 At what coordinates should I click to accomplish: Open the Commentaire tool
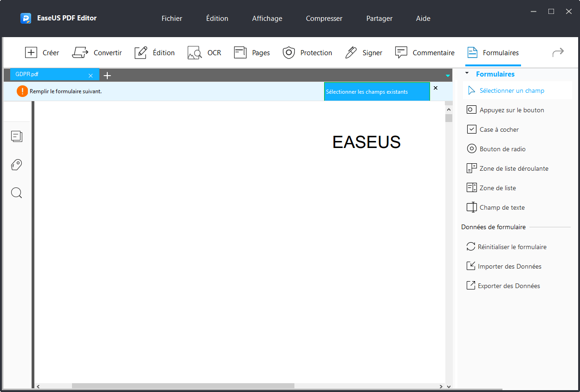424,53
